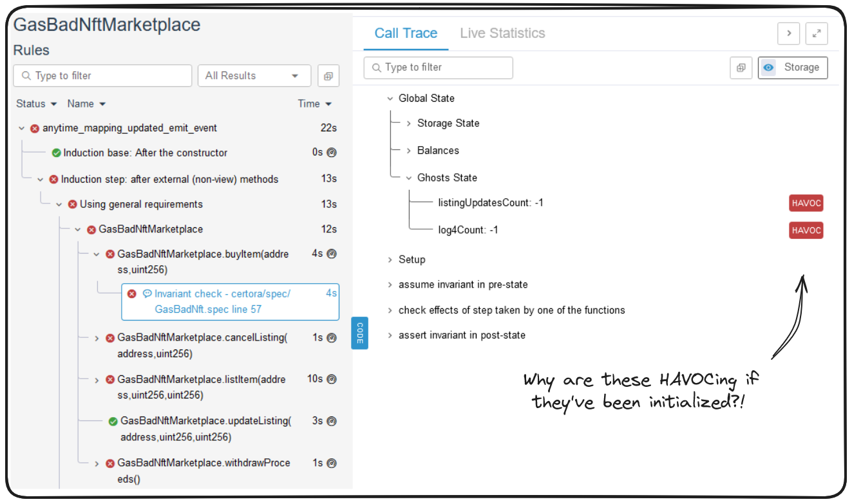
Task: Select the Call Trace tab
Action: [x=406, y=33]
